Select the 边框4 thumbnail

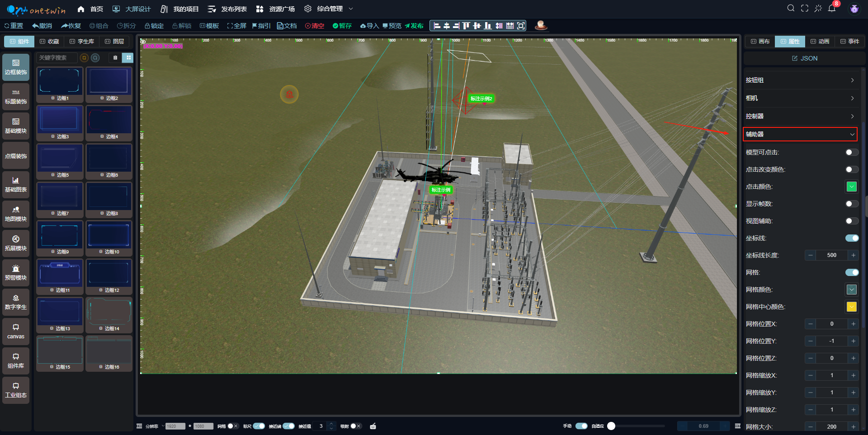tap(108, 120)
